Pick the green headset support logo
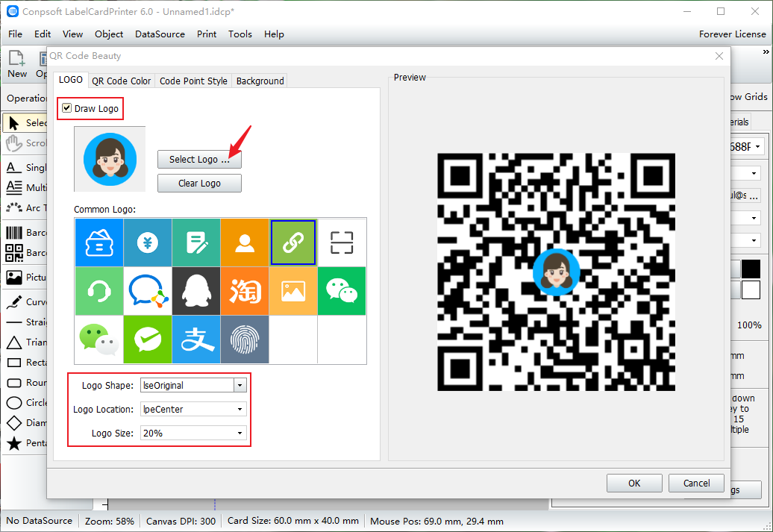The height and width of the screenshot is (532, 773). click(x=99, y=291)
